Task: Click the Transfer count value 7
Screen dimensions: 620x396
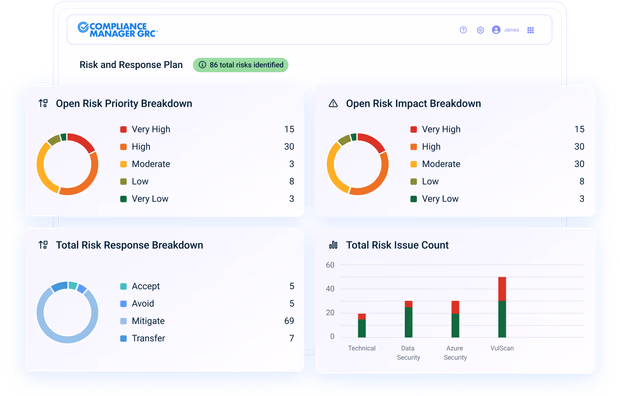Action: [x=291, y=338]
